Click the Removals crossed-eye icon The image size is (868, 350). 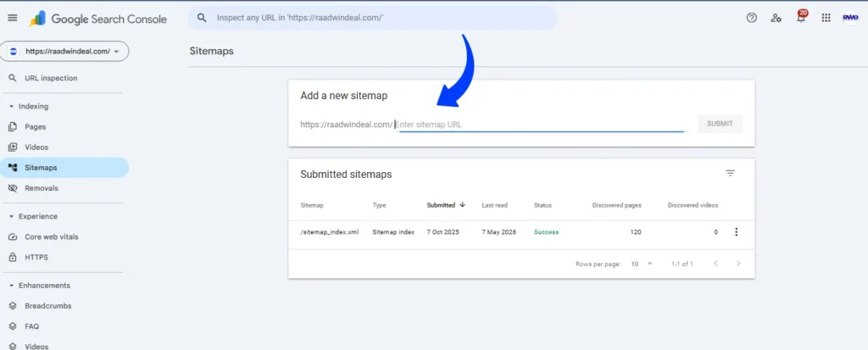click(13, 188)
